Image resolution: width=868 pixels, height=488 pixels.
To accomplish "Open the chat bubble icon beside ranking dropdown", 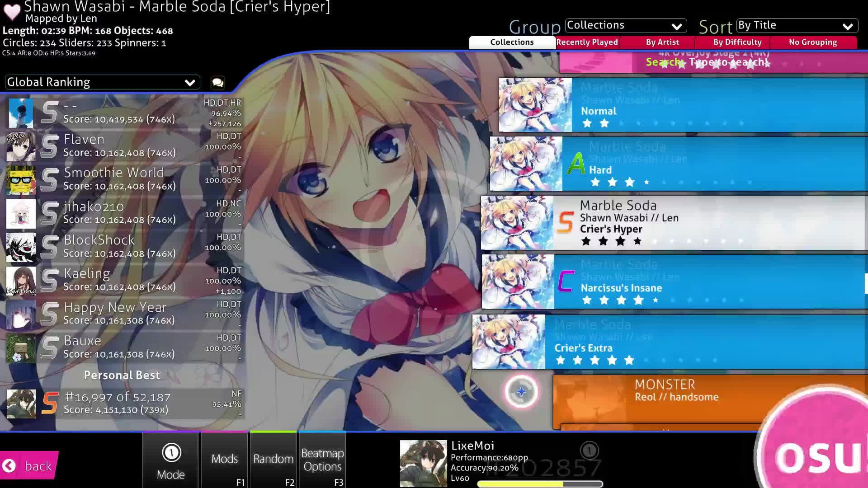I will tap(217, 82).
